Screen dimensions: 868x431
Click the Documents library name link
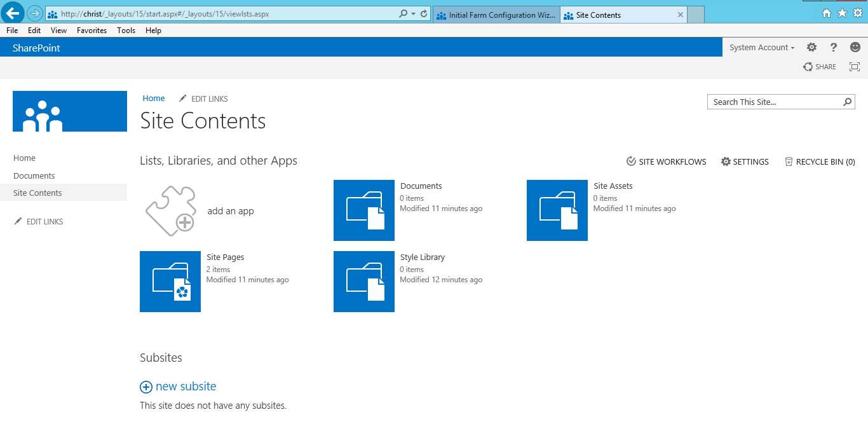pyautogui.click(x=421, y=186)
